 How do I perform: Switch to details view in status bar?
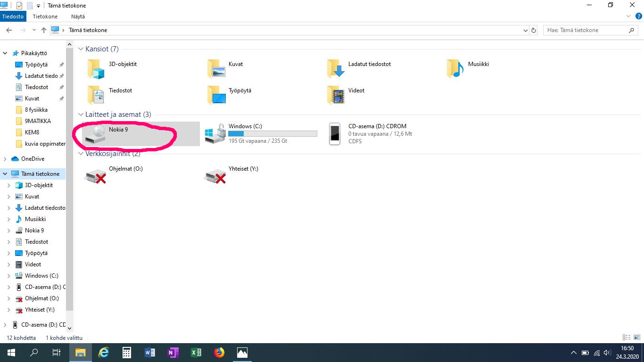click(x=627, y=337)
